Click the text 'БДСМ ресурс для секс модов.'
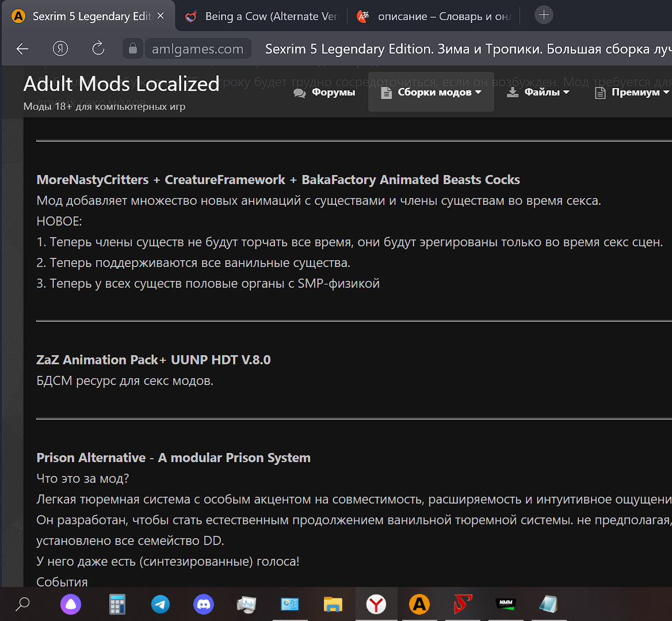Screen dimensions: 672x621 coord(125,380)
